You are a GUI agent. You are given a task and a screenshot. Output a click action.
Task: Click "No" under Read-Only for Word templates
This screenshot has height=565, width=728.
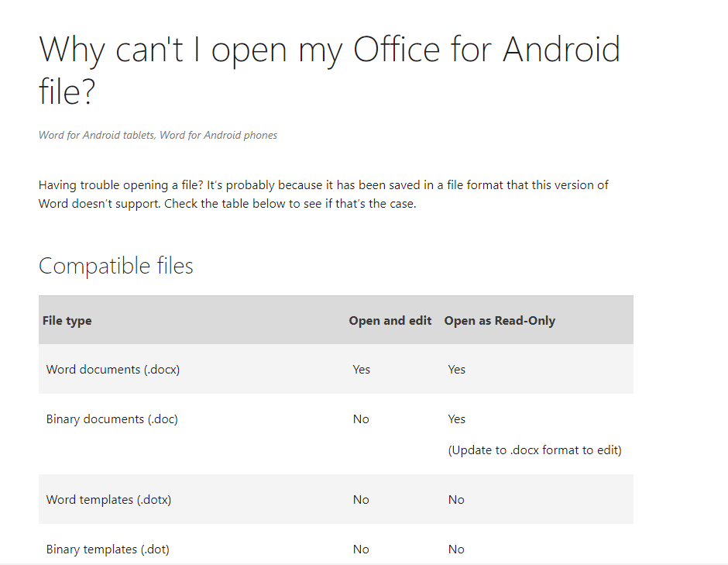point(456,500)
